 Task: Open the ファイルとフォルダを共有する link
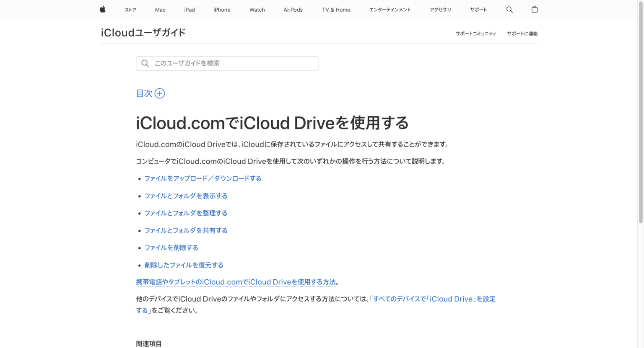coord(186,230)
